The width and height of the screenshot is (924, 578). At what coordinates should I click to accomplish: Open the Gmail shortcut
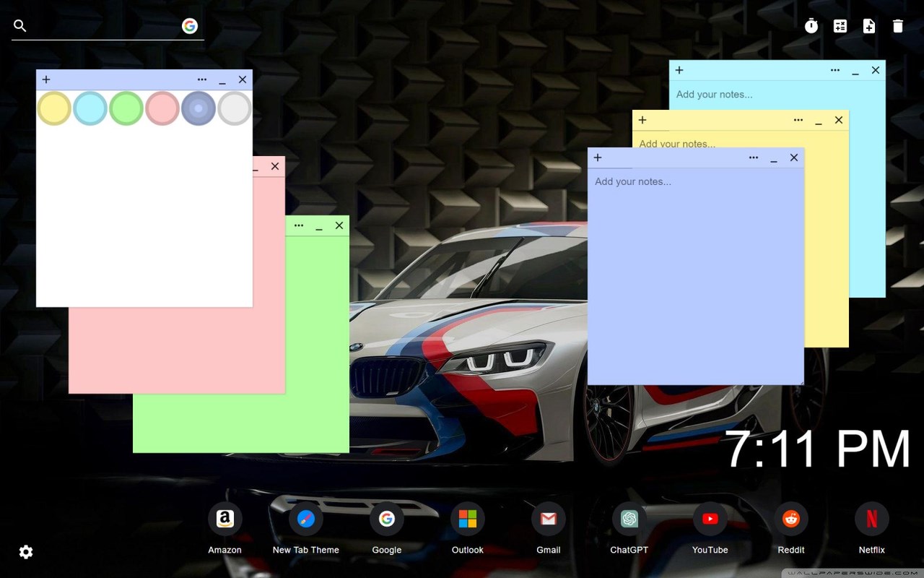point(549,519)
